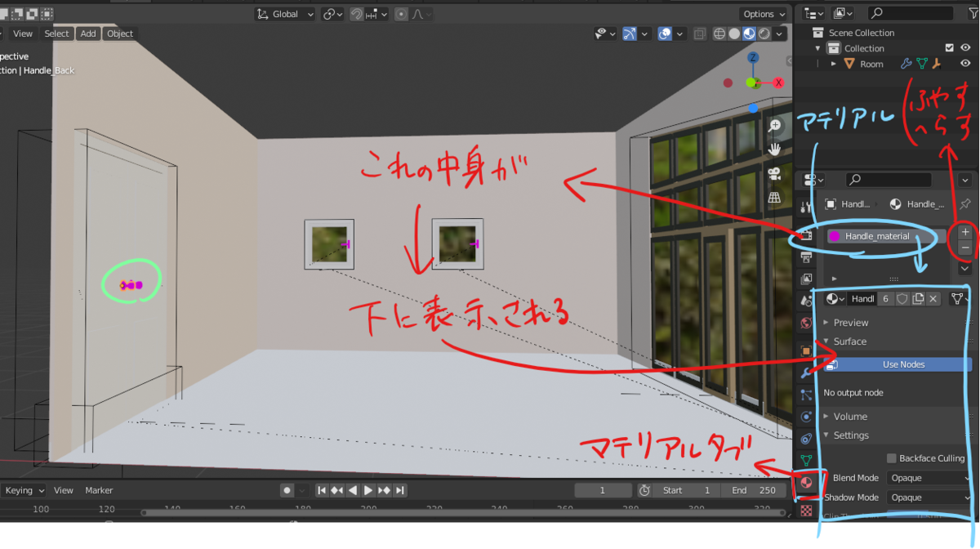980x549 pixels.
Task: Open the Object Constraints properties tab
Action: click(806, 438)
